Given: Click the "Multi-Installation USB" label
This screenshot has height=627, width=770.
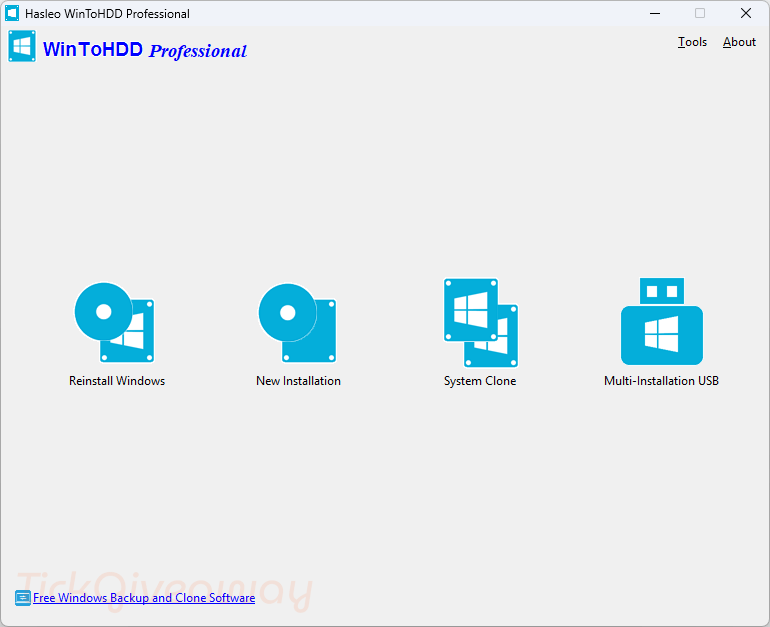Looking at the screenshot, I should 661,381.
